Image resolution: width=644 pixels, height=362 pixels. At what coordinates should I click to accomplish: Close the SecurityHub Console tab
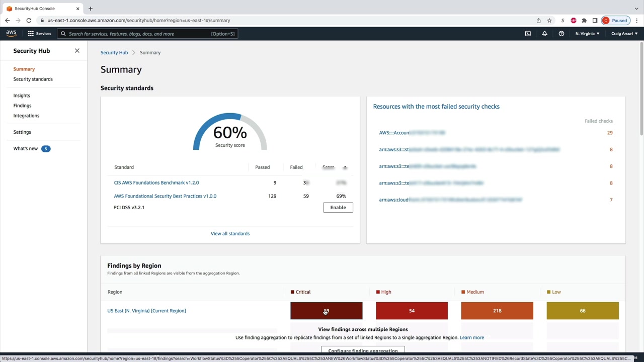click(77, 9)
